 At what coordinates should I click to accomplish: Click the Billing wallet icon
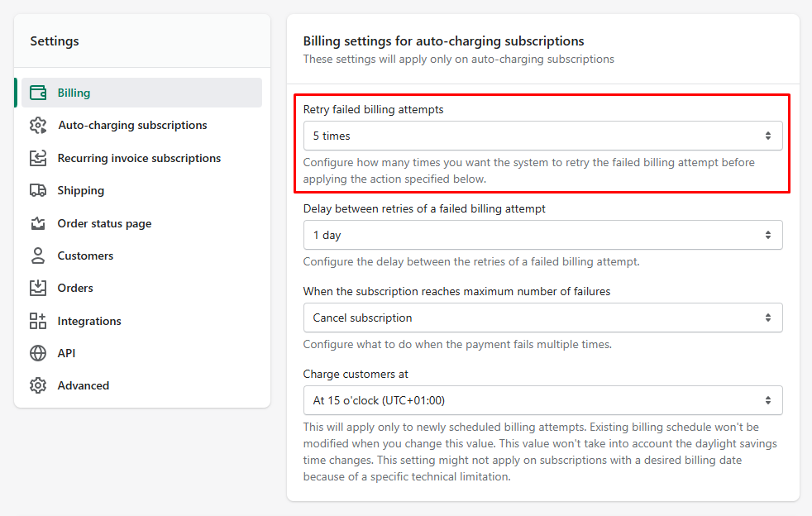(x=38, y=93)
